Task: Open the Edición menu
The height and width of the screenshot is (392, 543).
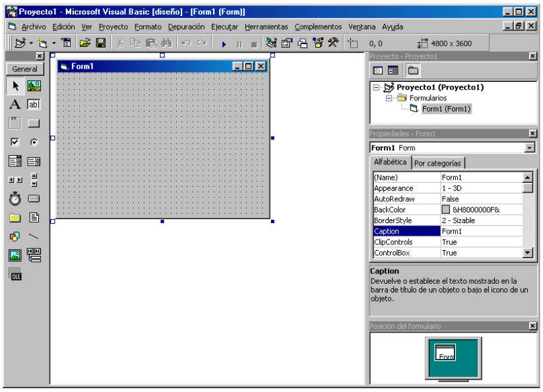Action: click(x=63, y=26)
